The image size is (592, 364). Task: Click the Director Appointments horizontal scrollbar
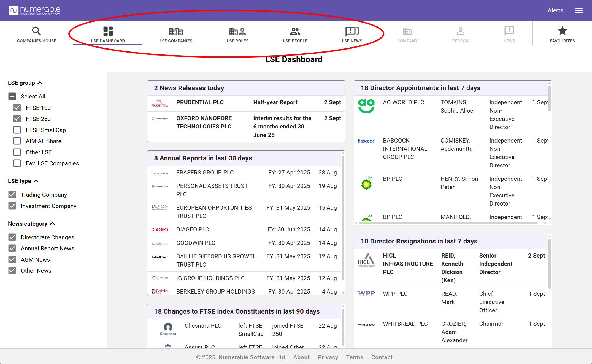[448, 223]
